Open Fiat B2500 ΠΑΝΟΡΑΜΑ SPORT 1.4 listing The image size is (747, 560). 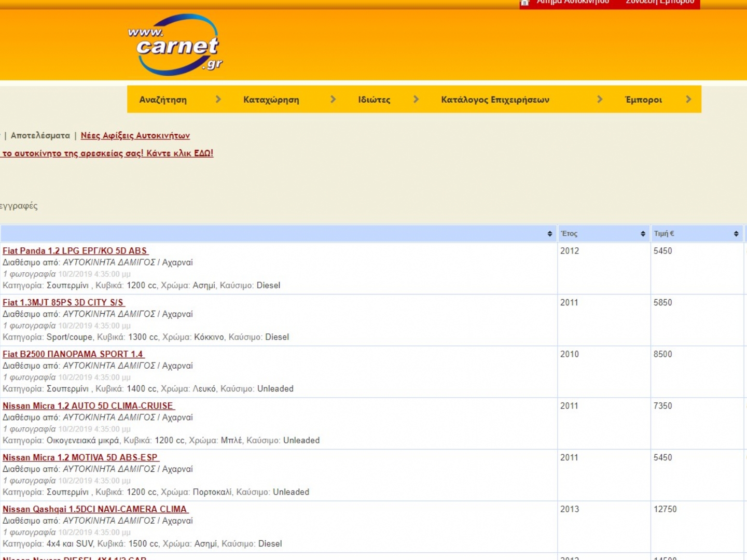tap(73, 354)
